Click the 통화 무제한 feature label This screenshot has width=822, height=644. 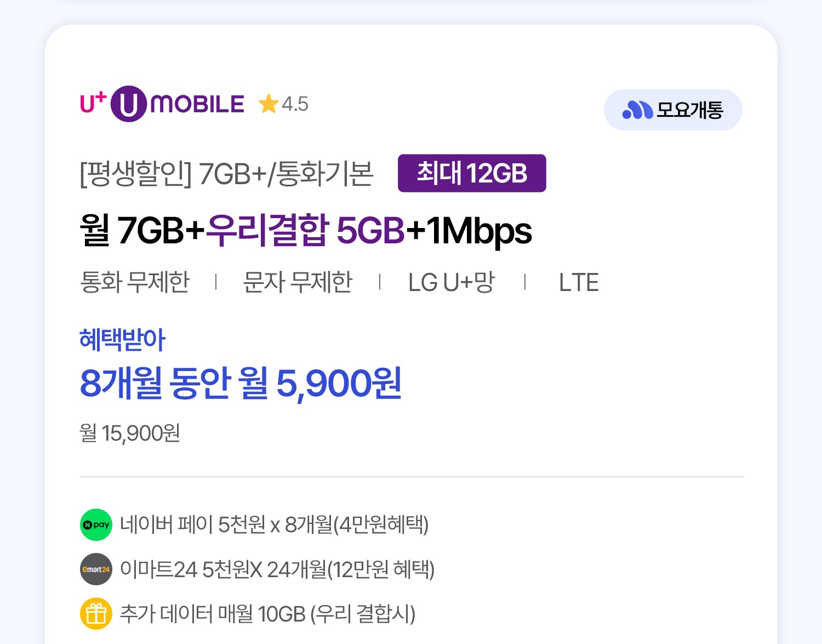tap(135, 282)
